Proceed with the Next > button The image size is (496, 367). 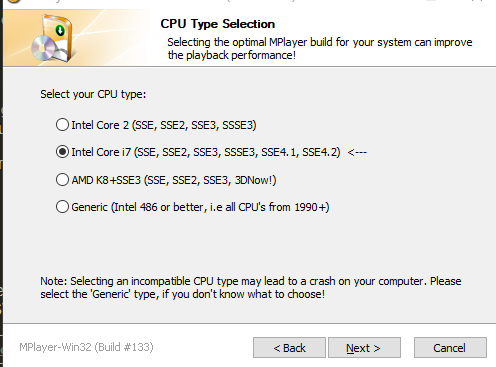point(364,348)
